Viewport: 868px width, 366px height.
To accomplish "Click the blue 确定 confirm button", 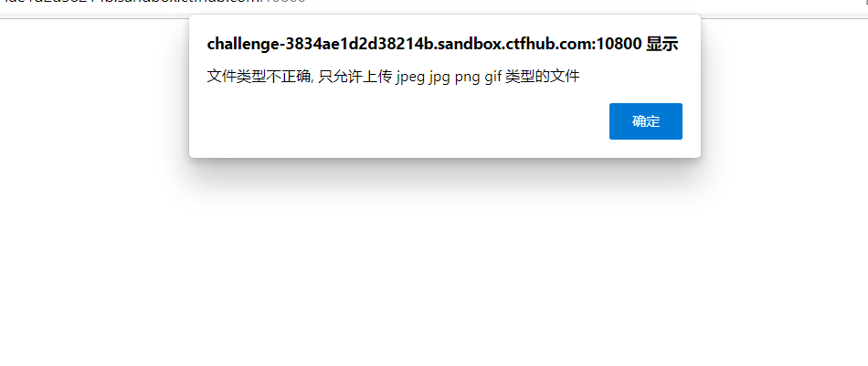I will pyautogui.click(x=645, y=121).
